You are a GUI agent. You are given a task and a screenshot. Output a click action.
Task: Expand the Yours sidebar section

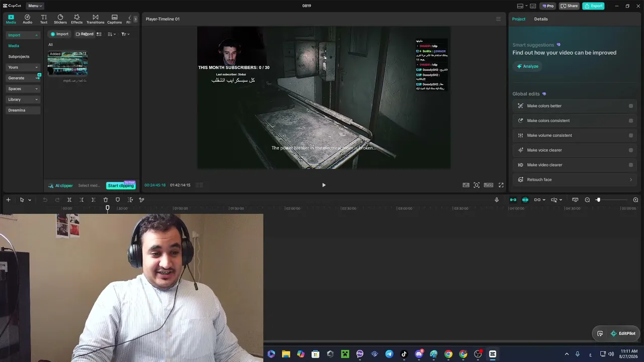point(23,67)
